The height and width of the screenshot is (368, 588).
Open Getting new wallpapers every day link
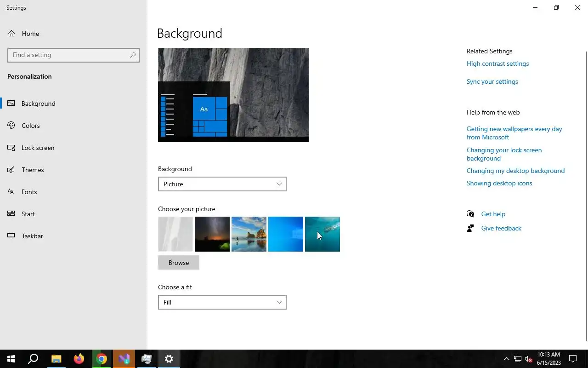point(514,133)
